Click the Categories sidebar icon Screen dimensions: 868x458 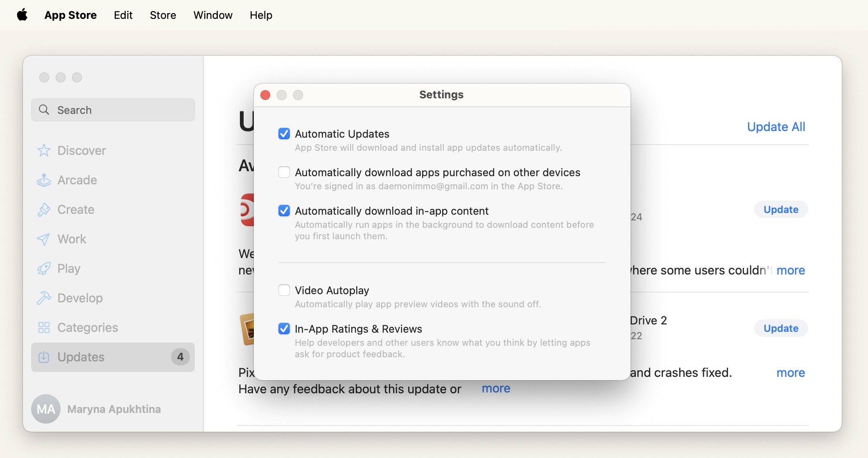(44, 327)
